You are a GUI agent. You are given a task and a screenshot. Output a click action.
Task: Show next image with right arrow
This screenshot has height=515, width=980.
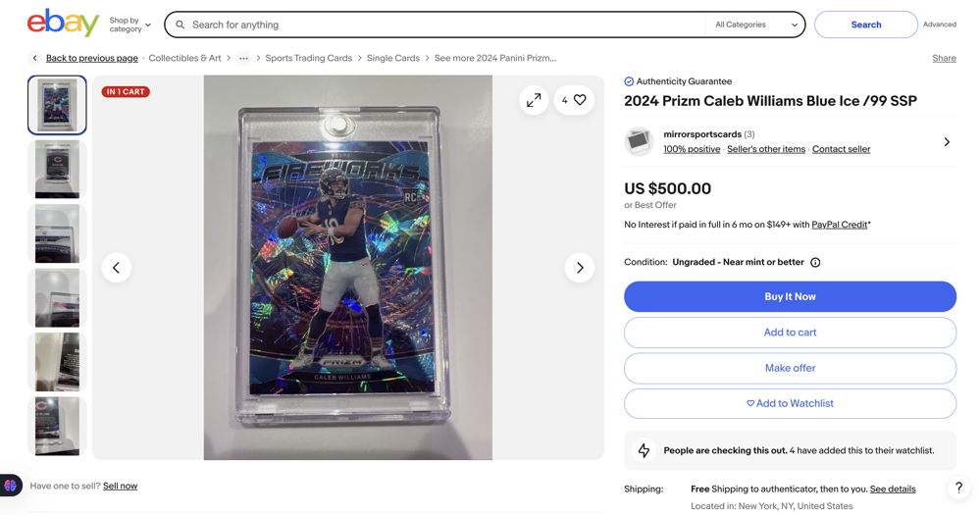point(580,268)
